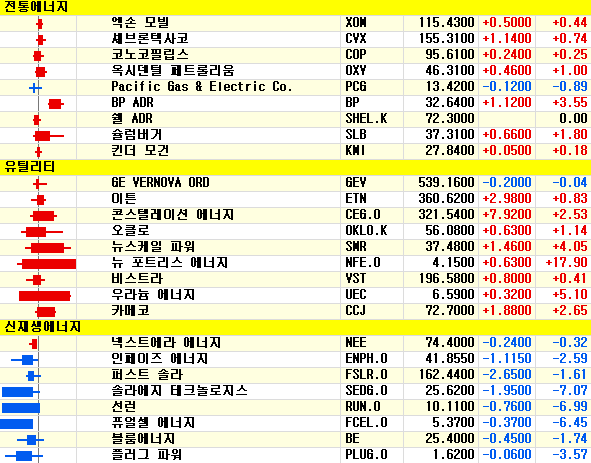Select the OXY price 46.3100 cell
The width and height of the screenshot is (591, 463).
tap(450, 71)
